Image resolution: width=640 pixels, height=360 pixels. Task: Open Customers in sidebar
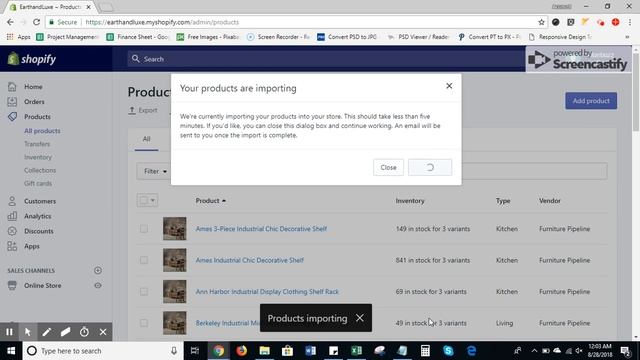point(40,201)
